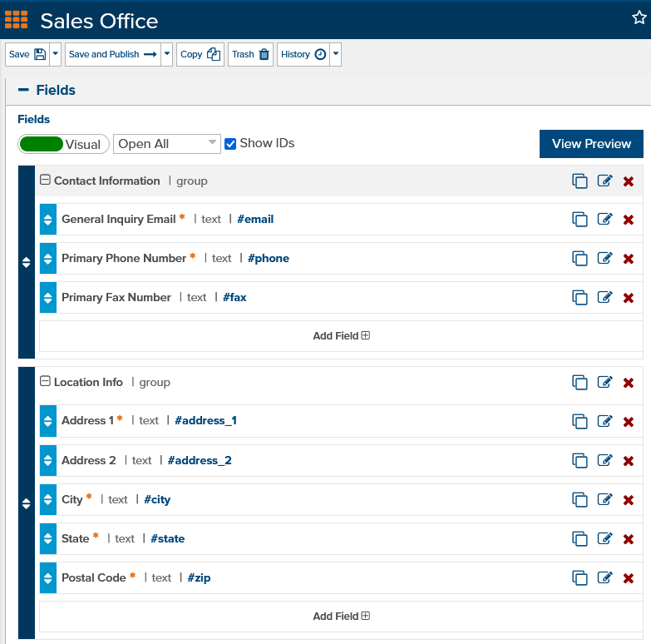Edit the Postal Code field
Image resolution: width=651 pixels, height=644 pixels.
pos(605,577)
